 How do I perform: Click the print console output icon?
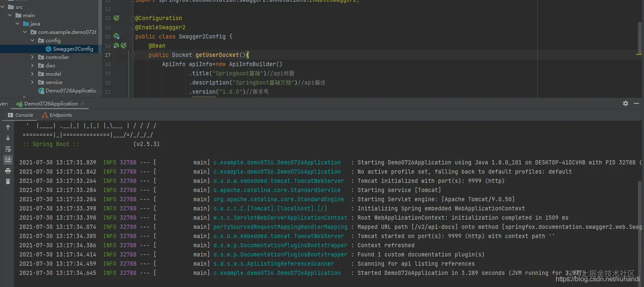point(8,171)
